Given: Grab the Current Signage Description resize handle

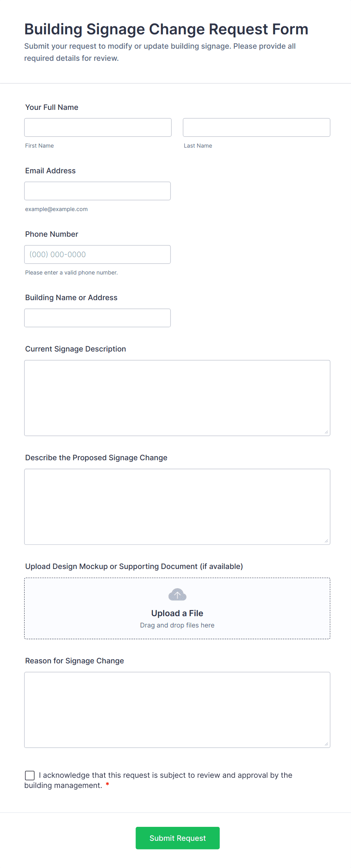Looking at the screenshot, I should coord(326,432).
